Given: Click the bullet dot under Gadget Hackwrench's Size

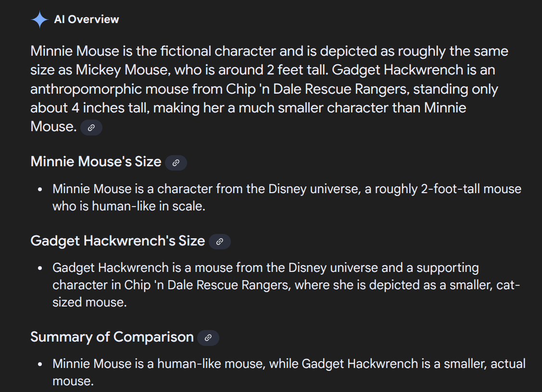Looking at the screenshot, I should click(40, 268).
